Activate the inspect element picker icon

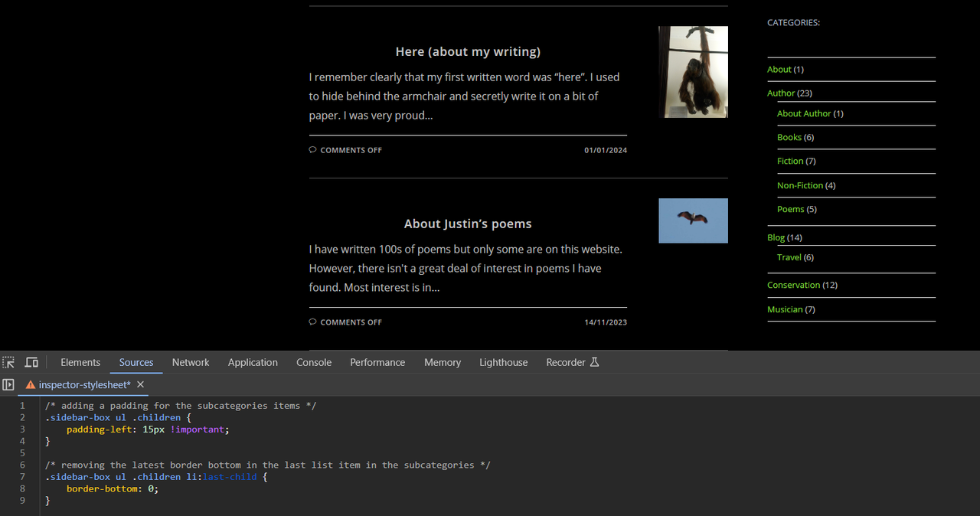pos(8,362)
